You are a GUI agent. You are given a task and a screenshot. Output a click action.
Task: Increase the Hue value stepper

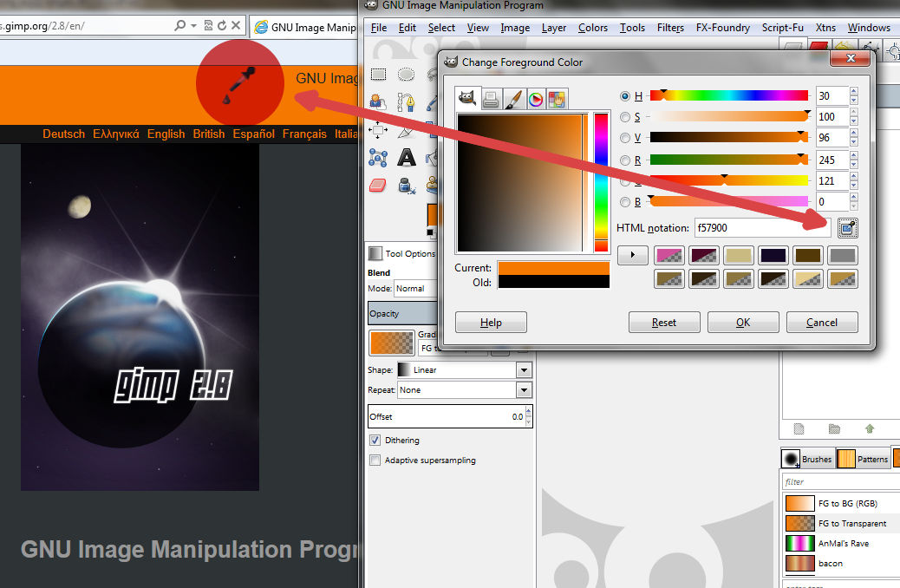pyautogui.click(x=853, y=91)
